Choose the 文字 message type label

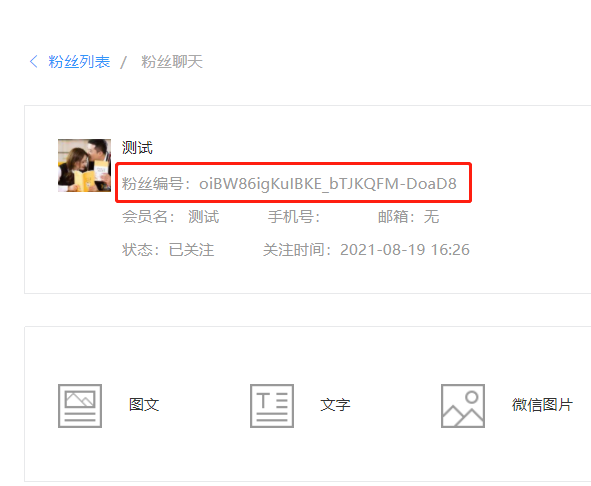click(335, 405)
